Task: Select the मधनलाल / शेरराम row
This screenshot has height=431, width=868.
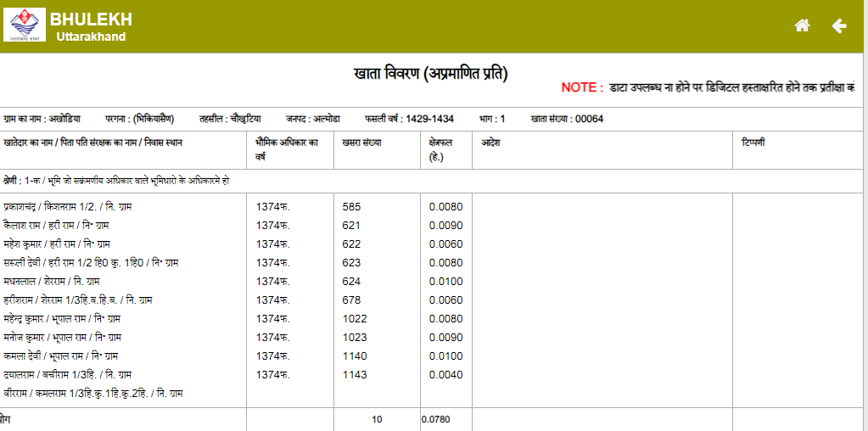Action: [51, 281]
